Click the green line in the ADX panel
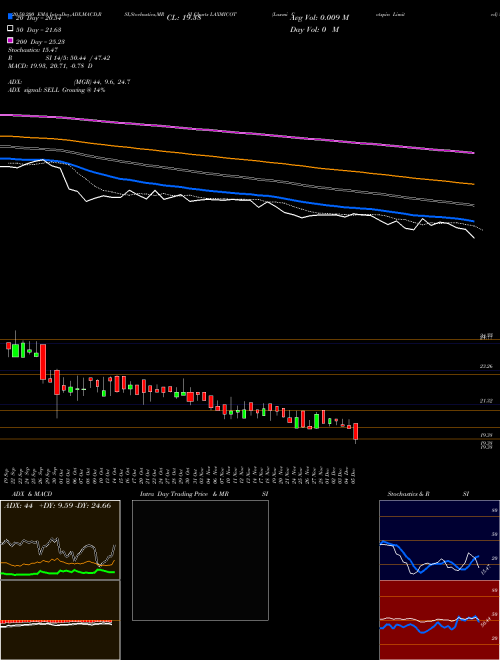The width and height of the screenshot is (500, 660). click(x=58, y=572)
